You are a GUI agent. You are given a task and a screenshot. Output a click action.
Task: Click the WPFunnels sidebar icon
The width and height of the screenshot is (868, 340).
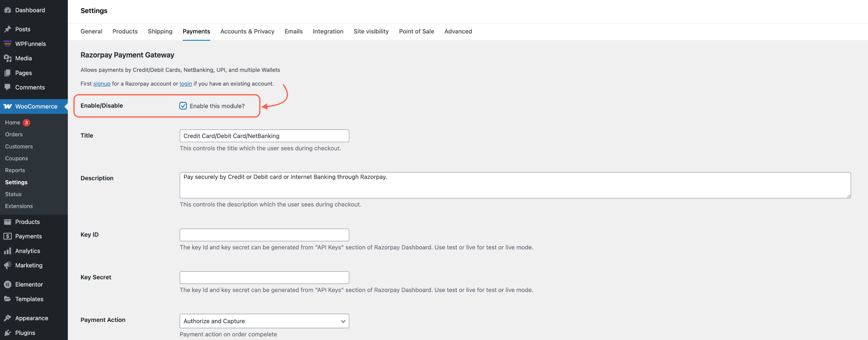pyautogui.click(x=8, y=43)
